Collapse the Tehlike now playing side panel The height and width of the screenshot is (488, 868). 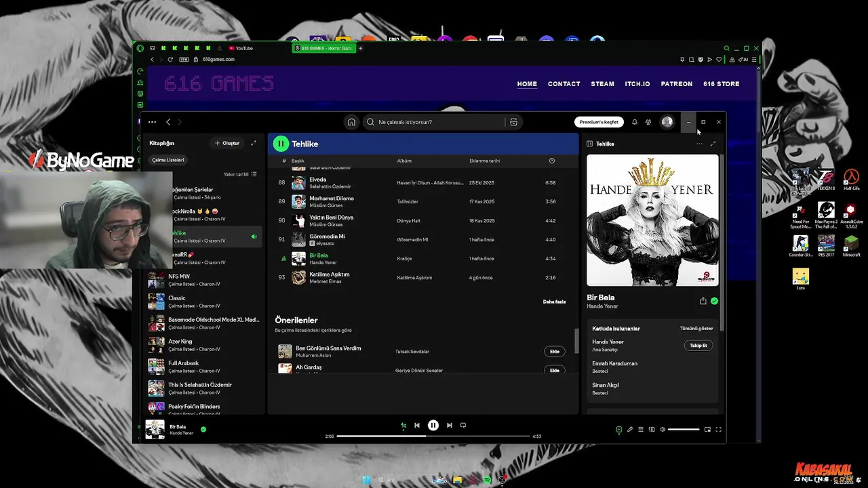tap(589, 144)
